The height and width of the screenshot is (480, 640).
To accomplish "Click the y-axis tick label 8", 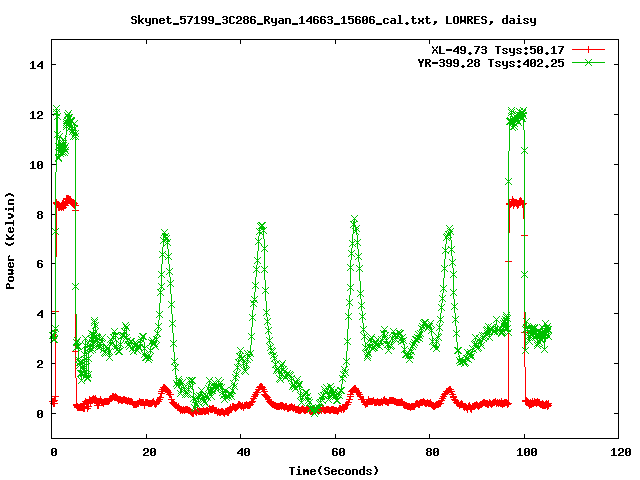I will [40, 215].
